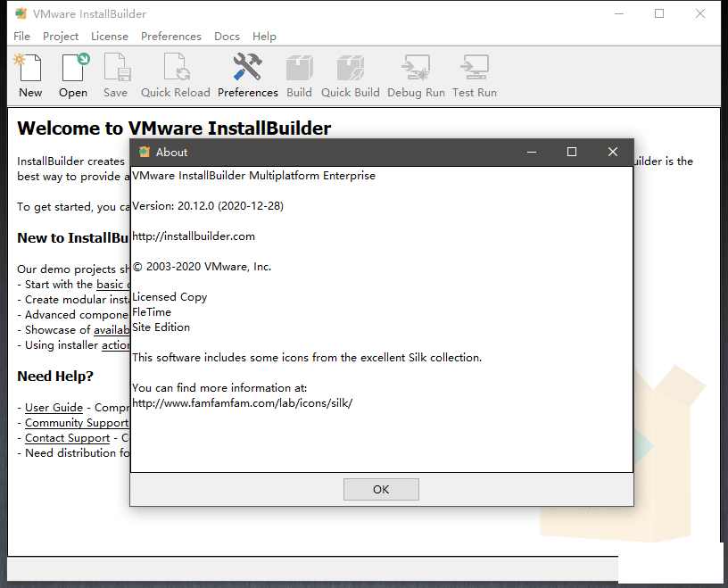Click the Silk collection credits sentence

pyautogui.click(x=307, y=358)
